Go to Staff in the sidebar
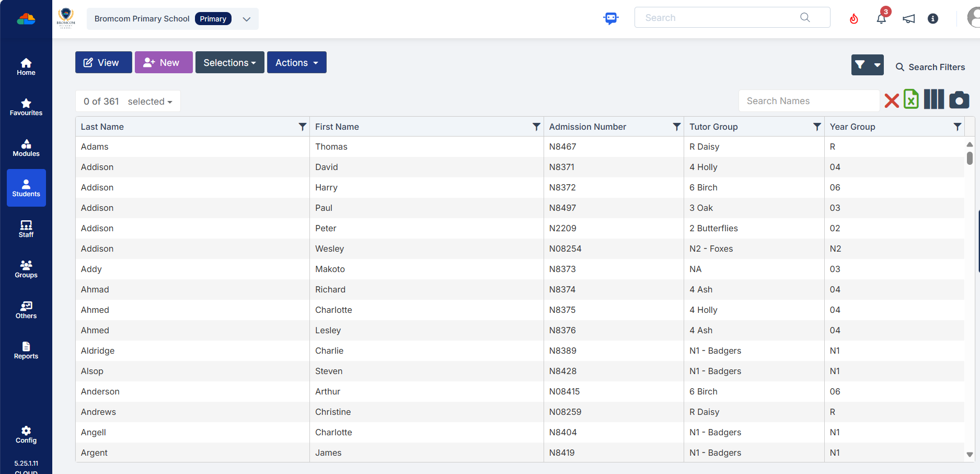This screenshot has height=474, width=980. 26,229
